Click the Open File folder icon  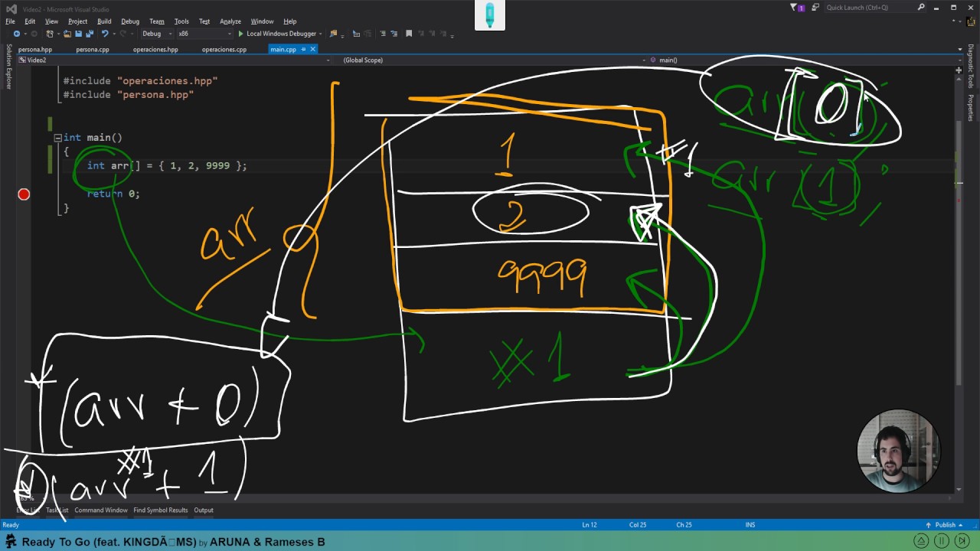point(67,34)
